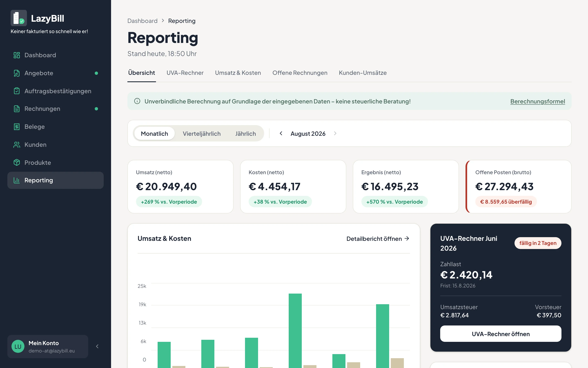Open Rechnungen in the sidebar menu
Viewport: 588px width, 368px height.
point(55,109)
